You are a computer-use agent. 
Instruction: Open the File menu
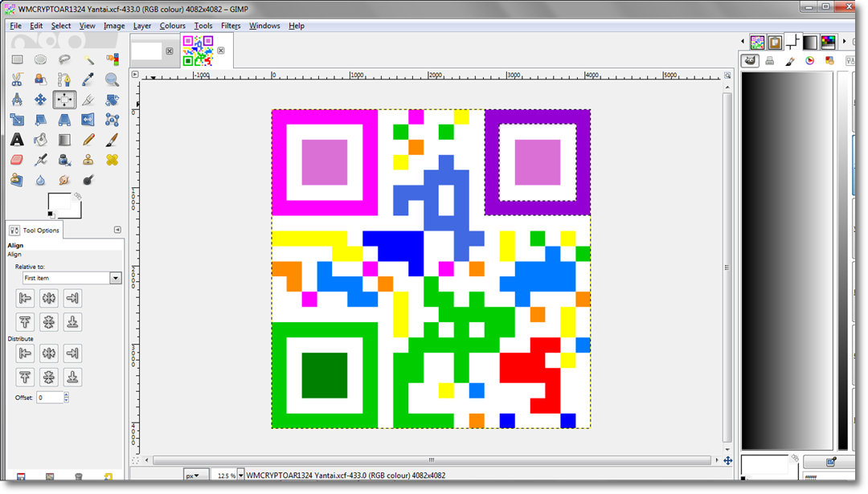[x=15, y=26]
